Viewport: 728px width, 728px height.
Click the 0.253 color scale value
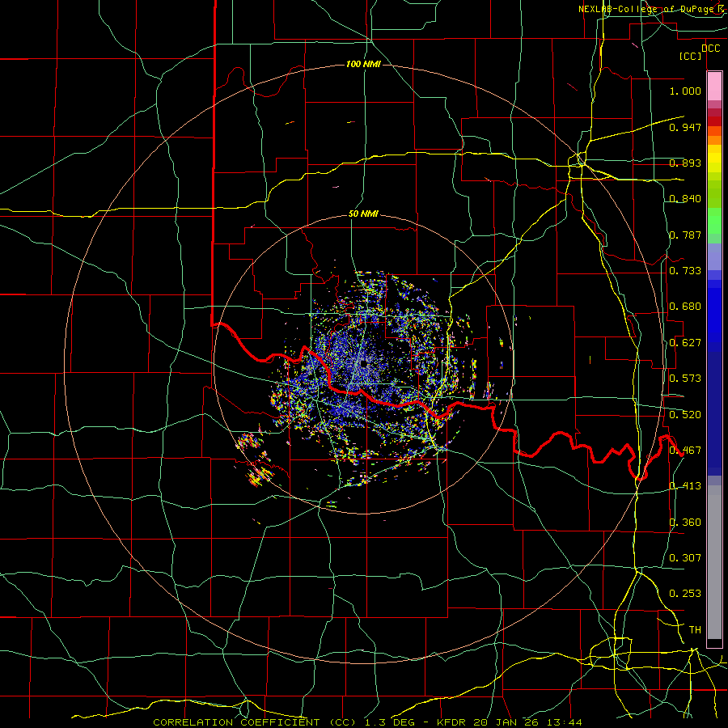pos(685,594)
